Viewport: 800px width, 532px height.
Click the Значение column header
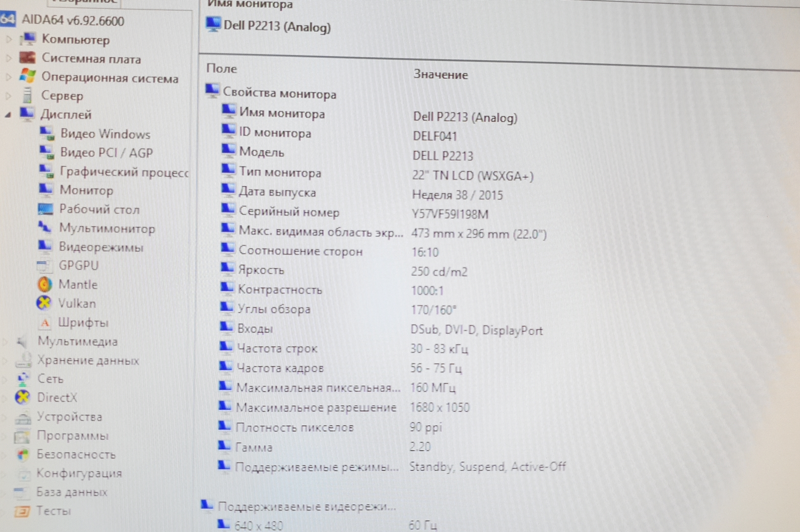tap(440, 74)
